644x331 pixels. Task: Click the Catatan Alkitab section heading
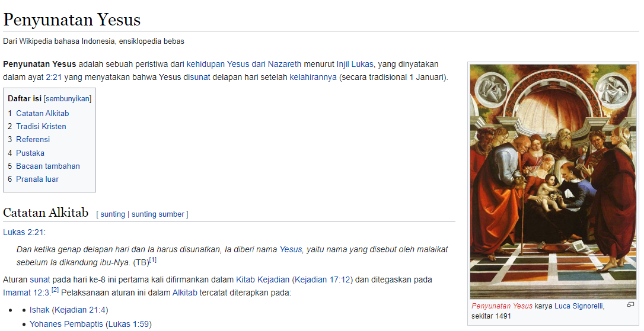coord(46,213)
